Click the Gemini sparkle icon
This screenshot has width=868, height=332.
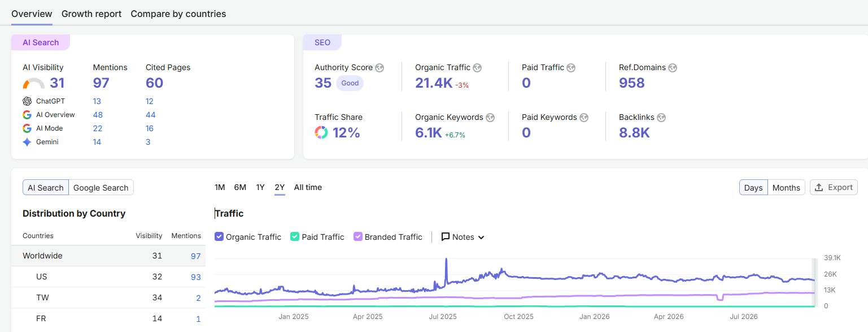(27, 142)
